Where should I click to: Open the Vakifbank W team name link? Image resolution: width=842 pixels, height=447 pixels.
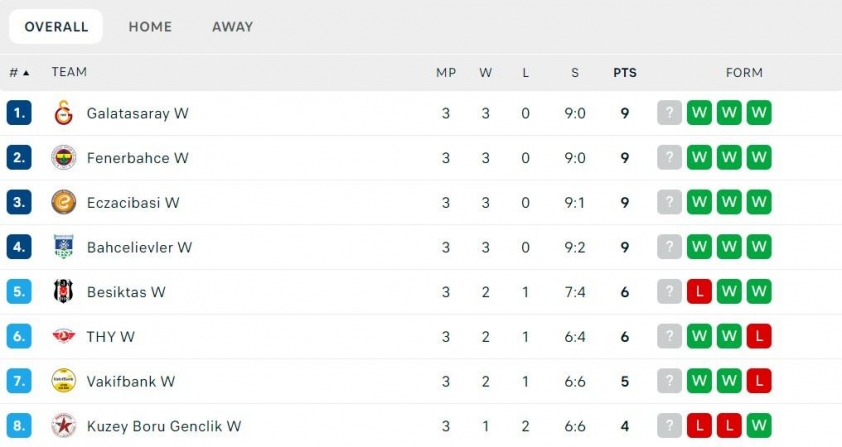pos(131,381)
